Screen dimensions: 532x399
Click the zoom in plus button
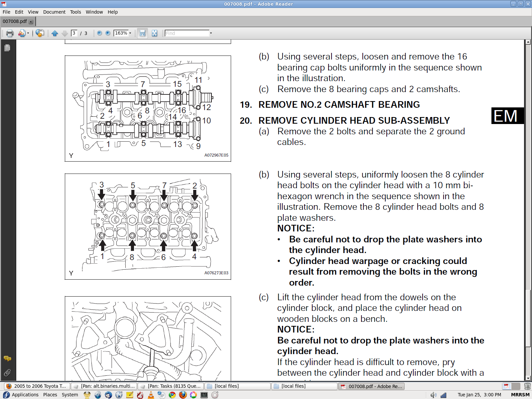point(108,33)
